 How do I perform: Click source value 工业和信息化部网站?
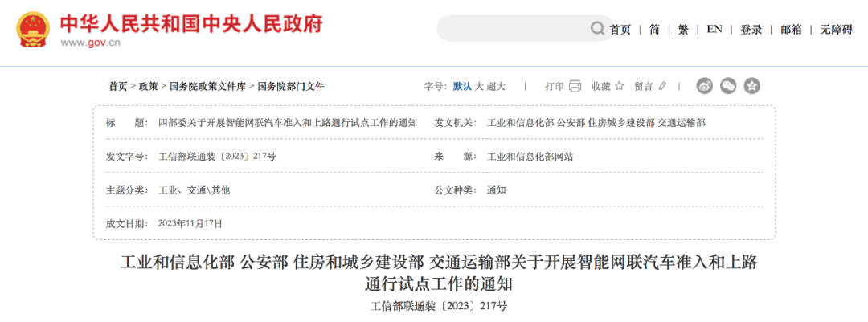point(530,157)
